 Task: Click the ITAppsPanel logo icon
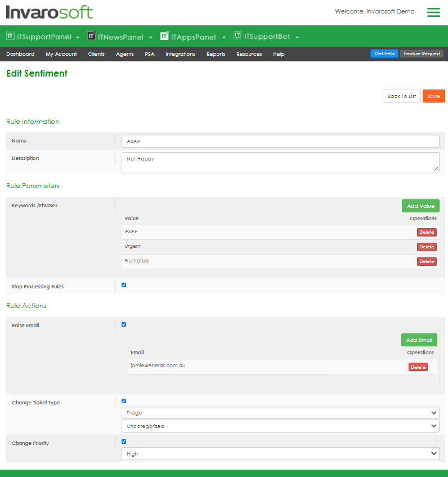(164, 36)
